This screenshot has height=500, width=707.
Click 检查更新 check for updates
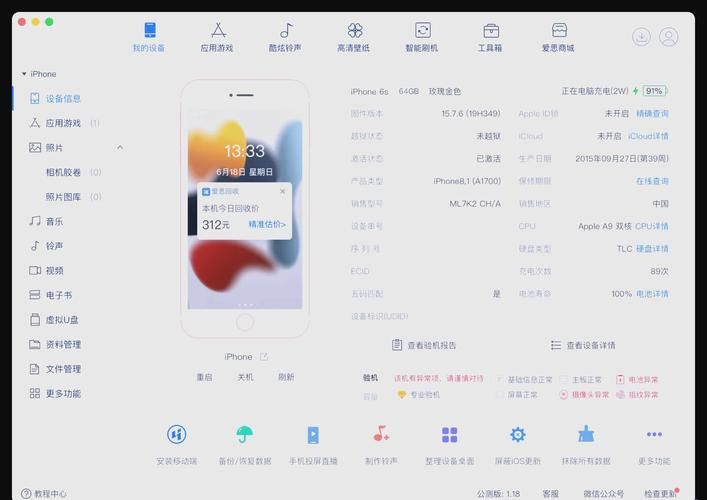(x=660, y=494)
